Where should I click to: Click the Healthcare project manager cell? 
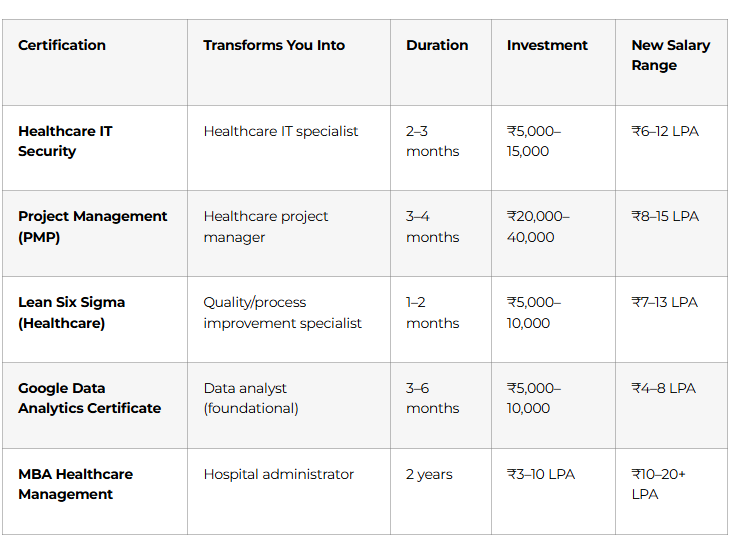point(265,227)
